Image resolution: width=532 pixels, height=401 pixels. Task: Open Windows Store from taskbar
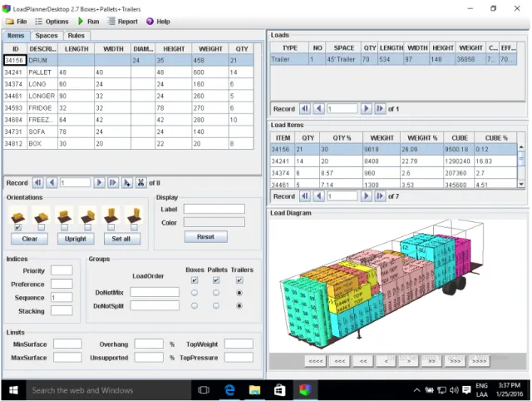(279, 390)
